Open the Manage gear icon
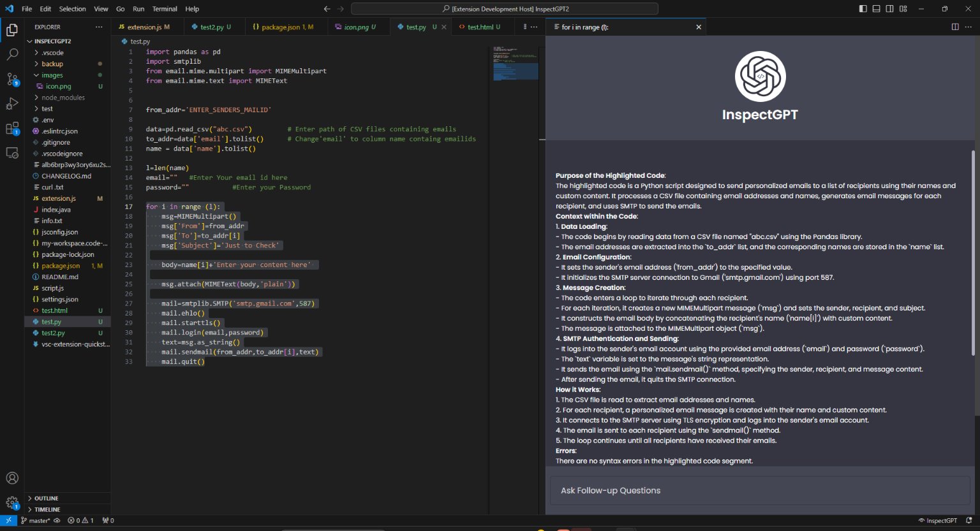 coord(12,502)
